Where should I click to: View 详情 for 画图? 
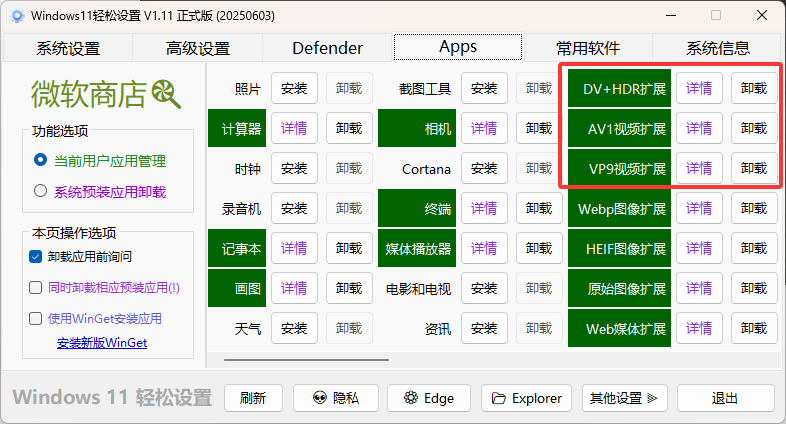pos(294,288)
